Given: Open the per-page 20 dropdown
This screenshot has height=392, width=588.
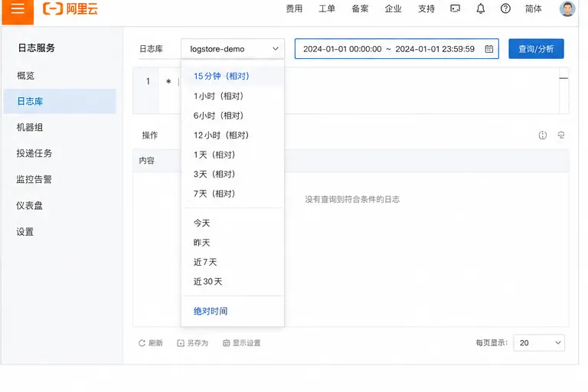Looking at the screenshot, I should pos(539,343).
